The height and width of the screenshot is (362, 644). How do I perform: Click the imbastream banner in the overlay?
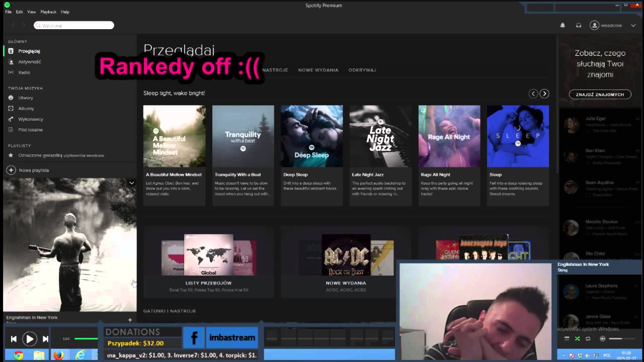232,337
